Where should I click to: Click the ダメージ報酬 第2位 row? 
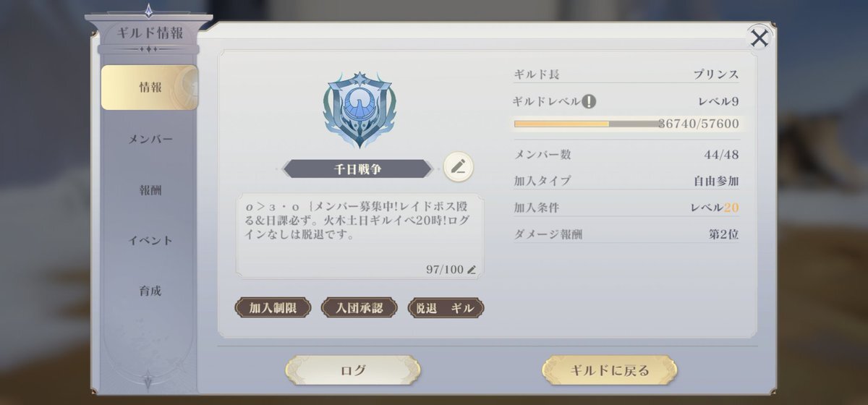pyautogui.click(x=626, y=234)
